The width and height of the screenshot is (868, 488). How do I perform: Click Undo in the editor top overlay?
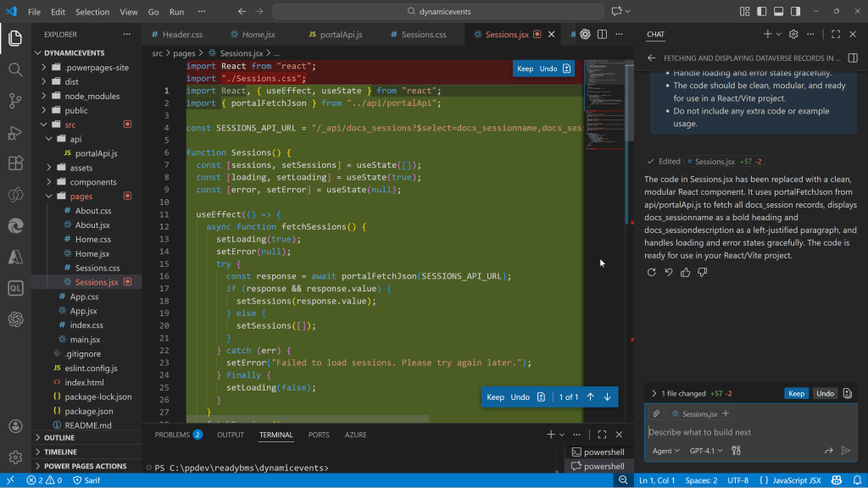[x=548, y=69]
